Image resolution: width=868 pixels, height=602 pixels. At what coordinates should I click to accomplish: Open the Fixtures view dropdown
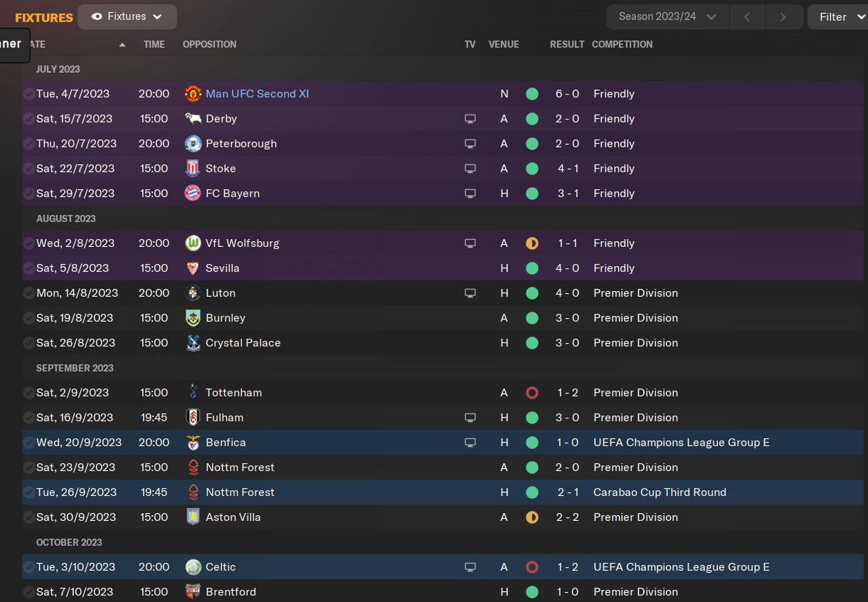(x=127, y=16)
